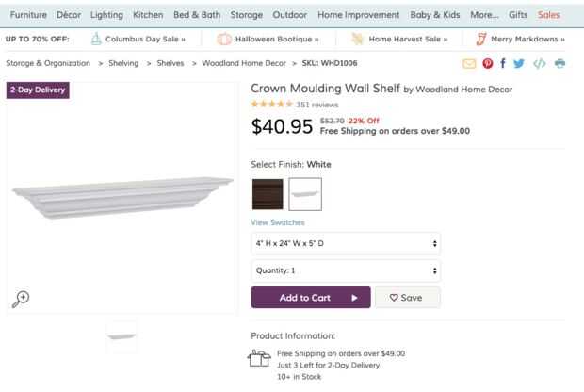Open the View Swatches link
Screen dimensions: 584x392
[x=278, y=222]
